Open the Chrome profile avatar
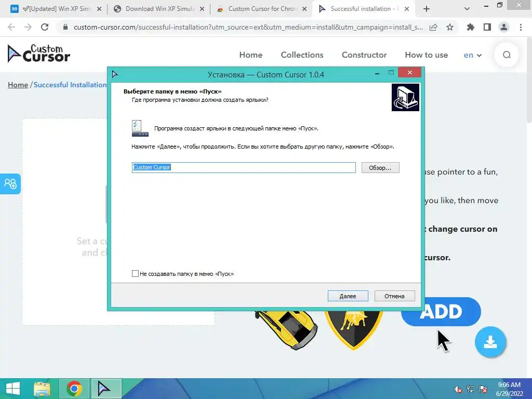Image resolution: width=532 pixels, height=399 pixels. pos(504,27)
